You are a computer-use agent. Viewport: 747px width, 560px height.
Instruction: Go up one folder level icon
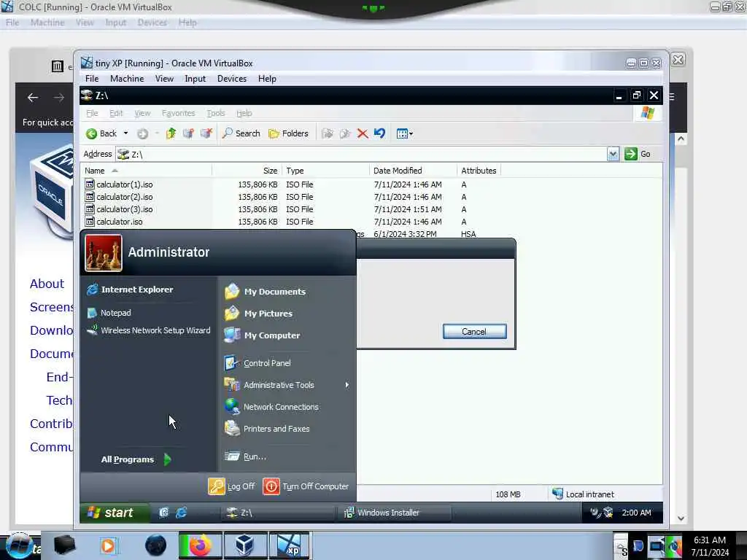click(x=171, y=134)
